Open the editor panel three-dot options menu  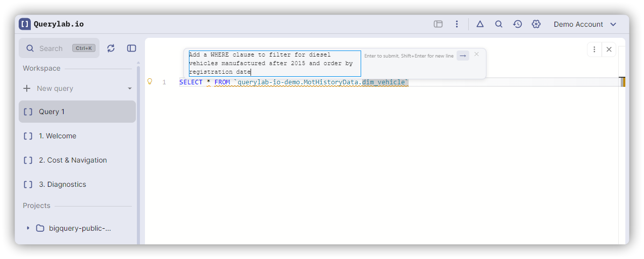[595, 49]
